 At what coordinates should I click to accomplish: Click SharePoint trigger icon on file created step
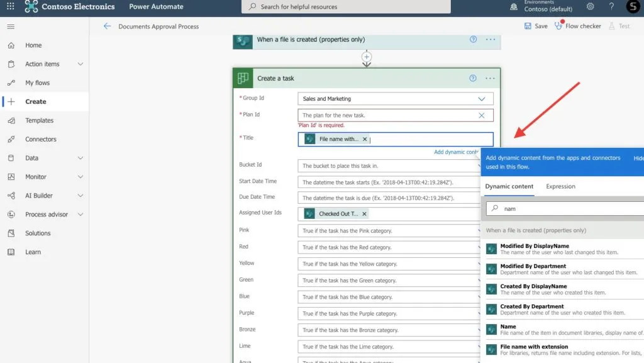point(243,42)
